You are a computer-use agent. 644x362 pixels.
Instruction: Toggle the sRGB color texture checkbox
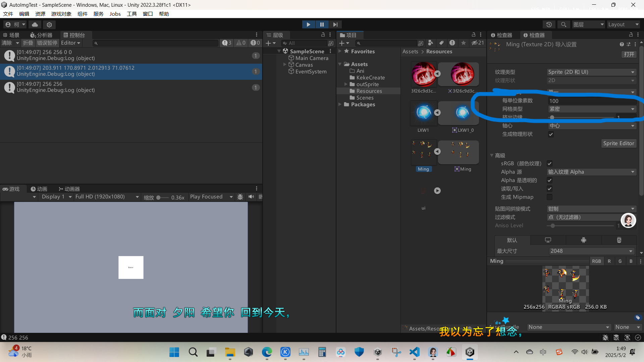click(549, 164)
